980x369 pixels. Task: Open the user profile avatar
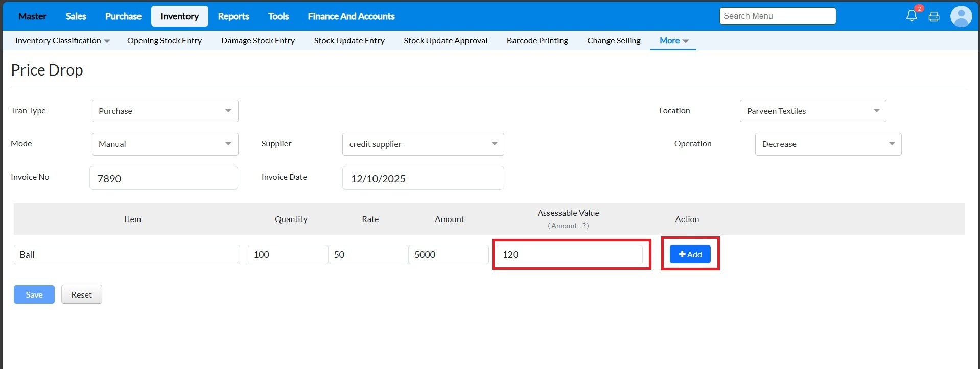point(961,16)
